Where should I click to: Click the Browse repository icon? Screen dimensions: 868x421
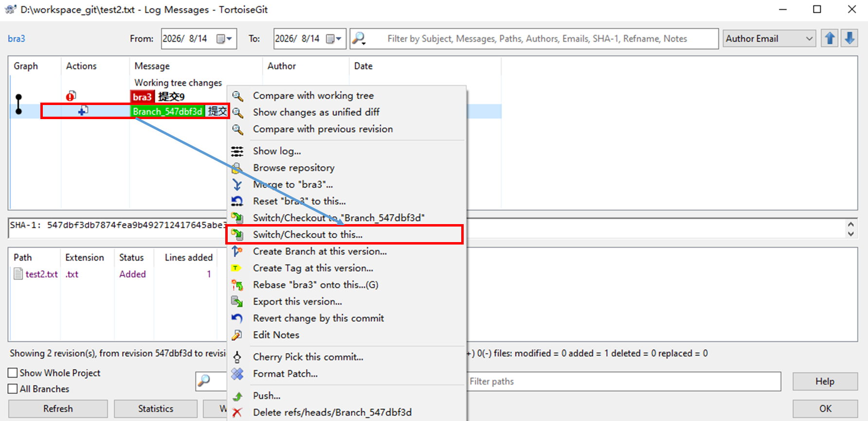(x=237, y=168)
